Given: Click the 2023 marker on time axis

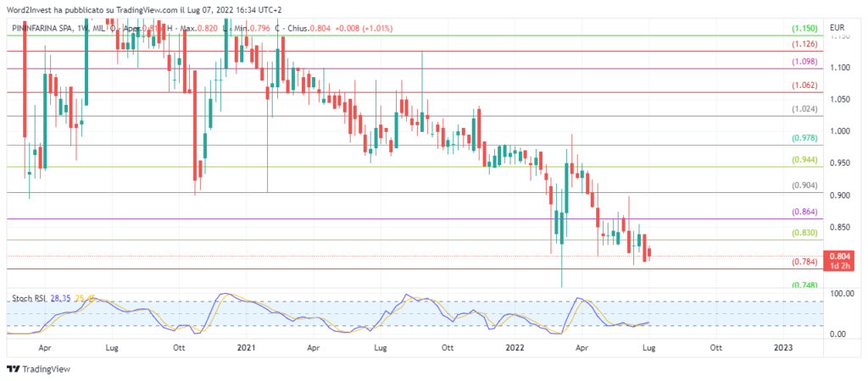Looking at the screenshot, I should [x=783, y=347].
